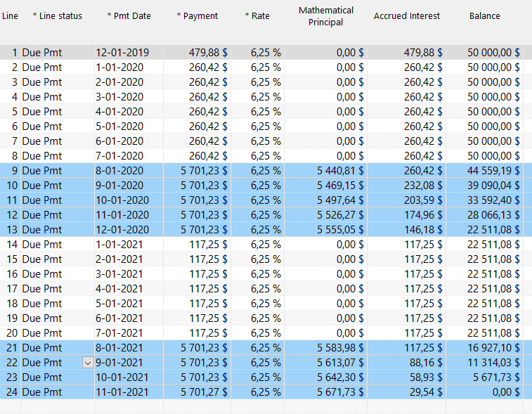Viewport: 532px width, 414px height.
Task: Select Due Pmt status on line 4
Action: tap(58, 97)
